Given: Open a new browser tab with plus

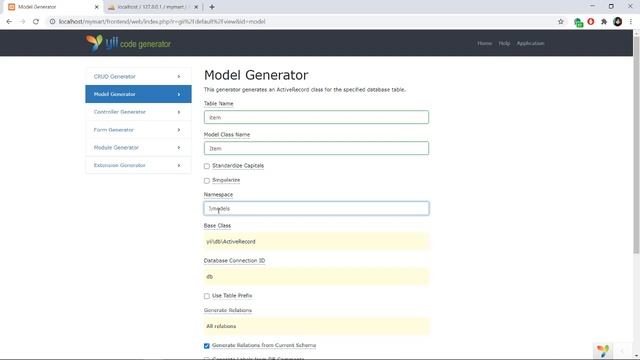Looking at the screenshot, I should point(211,7).
